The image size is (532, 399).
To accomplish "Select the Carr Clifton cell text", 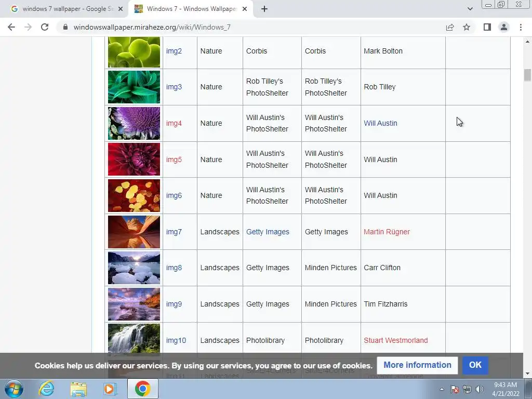I will coord(382,268).
